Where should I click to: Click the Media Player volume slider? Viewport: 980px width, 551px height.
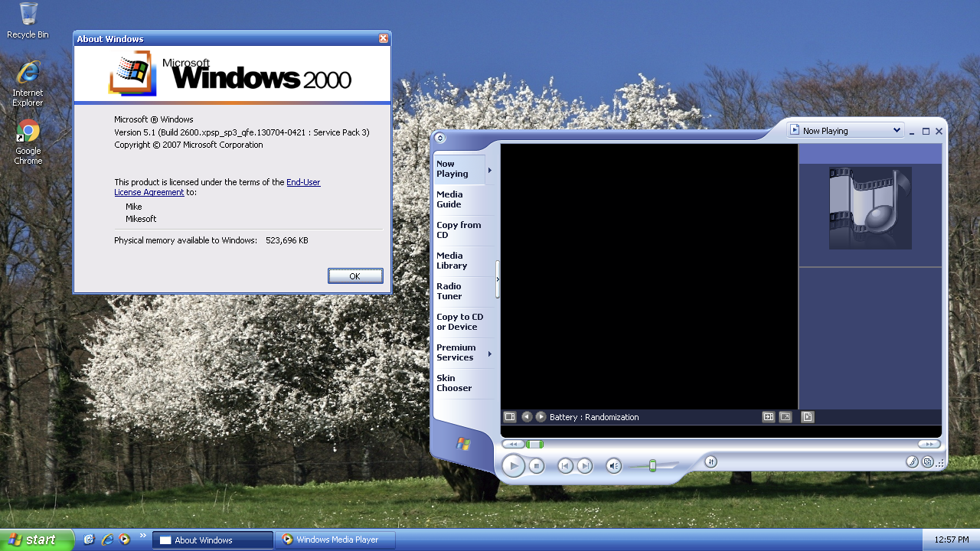pyautogui.click(x=653, y=465)
